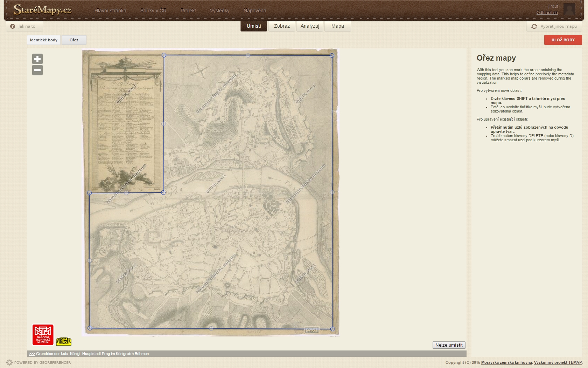Click the Ořez mapy heading

(x=496, y=58)
